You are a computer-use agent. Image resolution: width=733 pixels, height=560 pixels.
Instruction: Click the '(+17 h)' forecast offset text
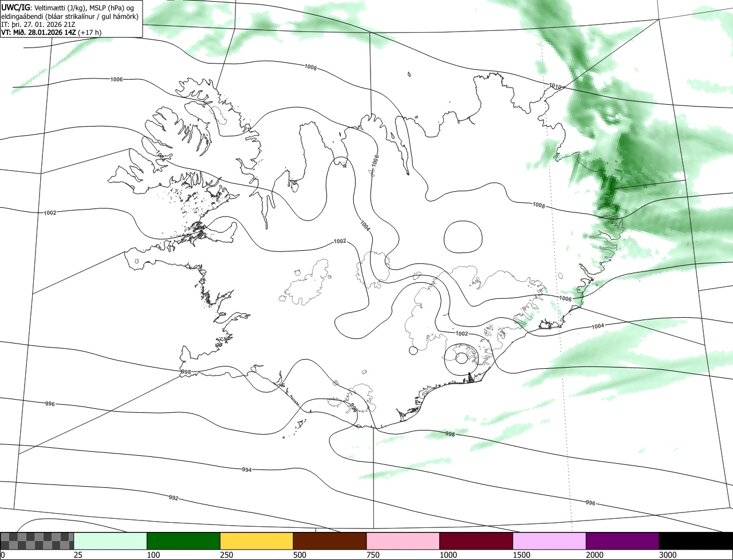point(90,32)
